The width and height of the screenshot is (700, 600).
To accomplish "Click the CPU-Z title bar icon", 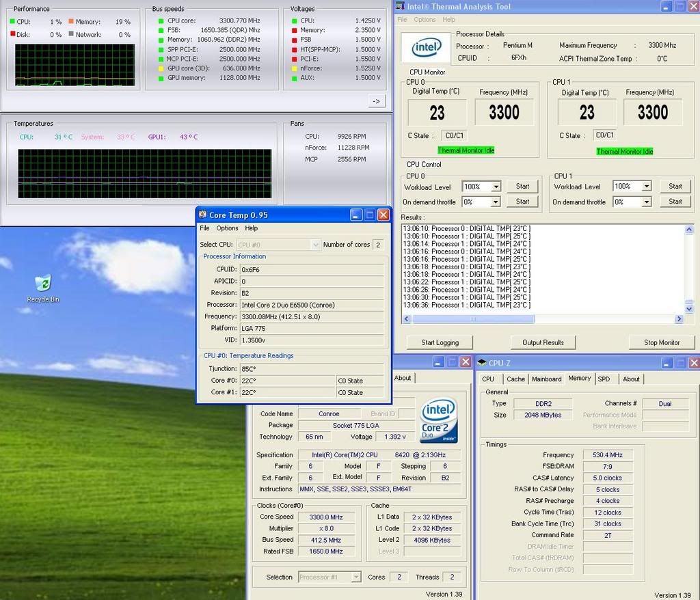I will [x=483, y=363].
